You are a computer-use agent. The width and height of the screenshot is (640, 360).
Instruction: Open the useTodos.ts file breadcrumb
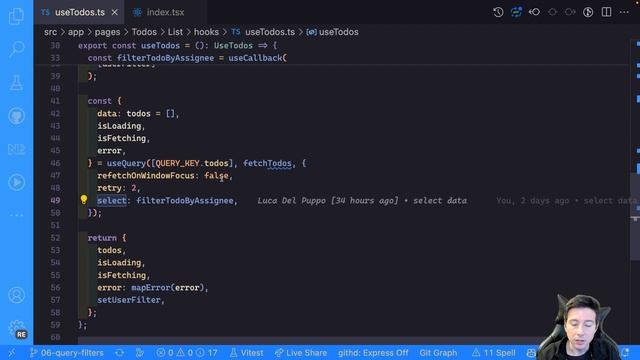pyautogui.click(x=263, y=32)
